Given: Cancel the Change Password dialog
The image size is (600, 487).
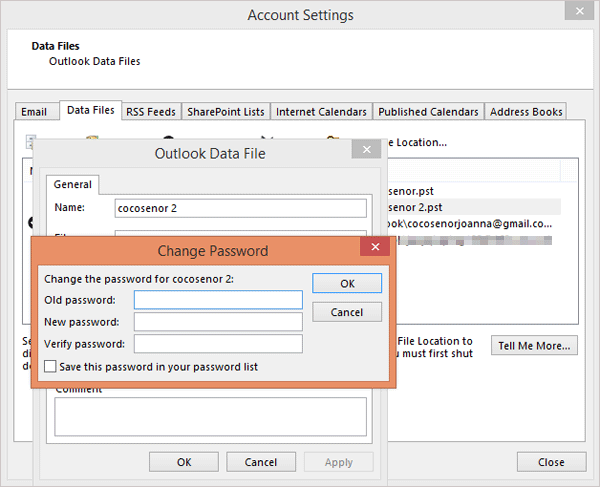Looking at the screenshot, I should point(347,312).
